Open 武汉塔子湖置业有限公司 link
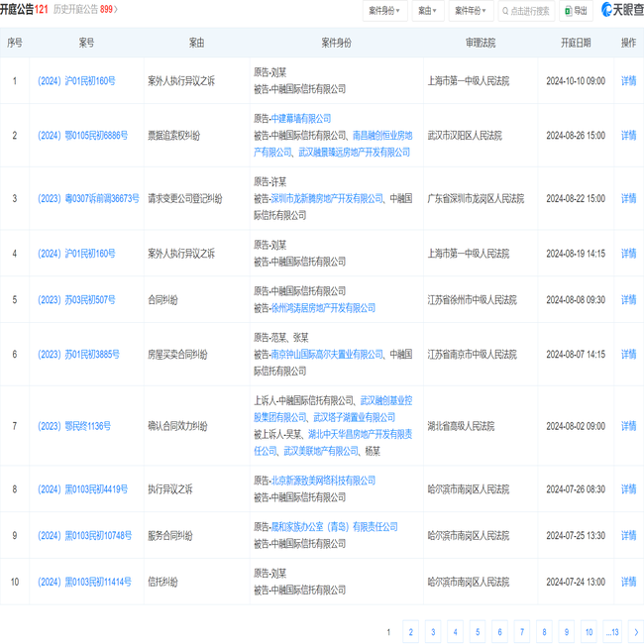644x644 pixels. coord(354,418)
